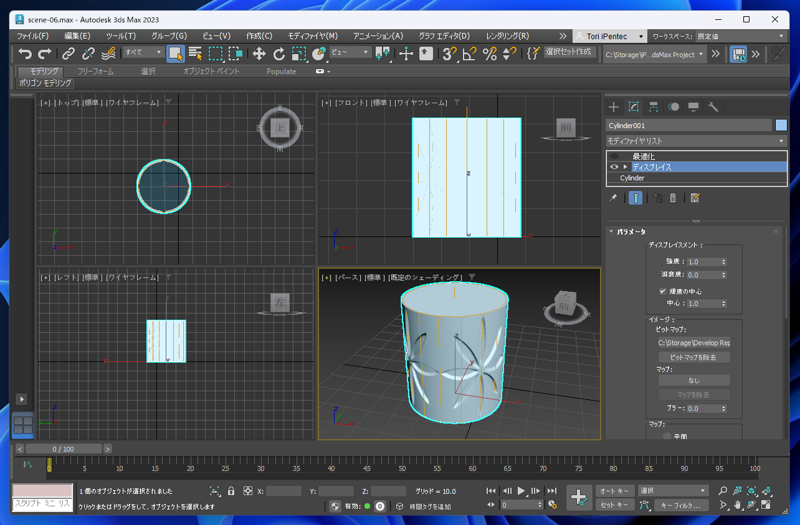Image resolution: width=800 pixels, height=525 pixels.
Task: Open the 編集(E) menu
Action: [x=78, y=36]
